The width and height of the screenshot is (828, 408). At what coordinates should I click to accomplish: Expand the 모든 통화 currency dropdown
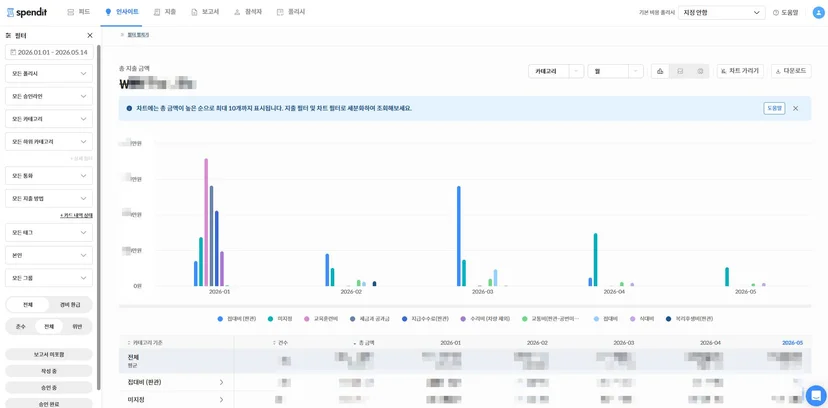[x=49, y=175]
